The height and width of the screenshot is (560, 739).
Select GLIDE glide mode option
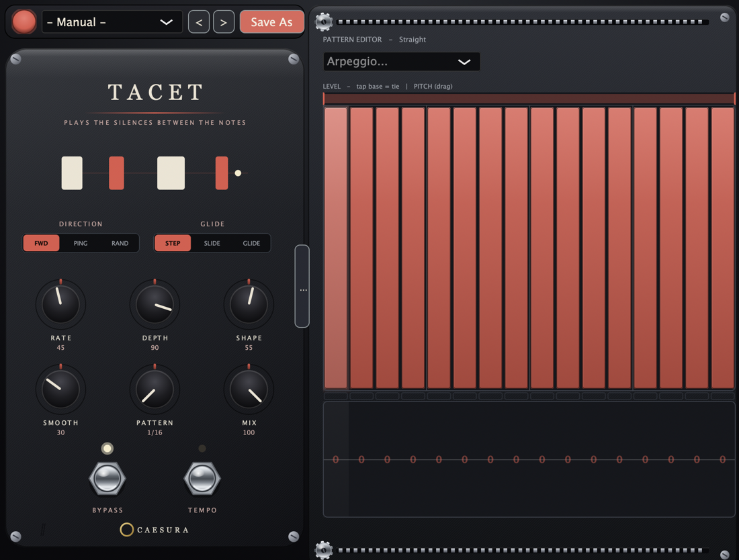(251, 243)
